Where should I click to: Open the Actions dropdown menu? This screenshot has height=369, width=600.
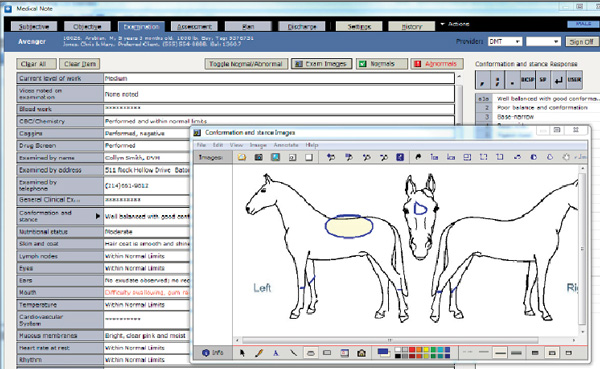[x=455, y=24]
